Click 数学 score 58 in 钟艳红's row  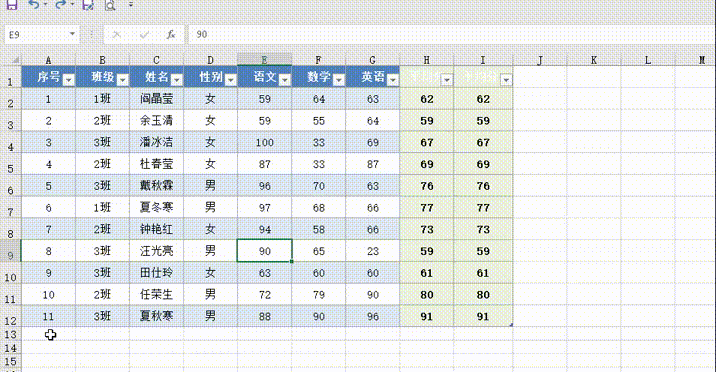tap(319, 229)
